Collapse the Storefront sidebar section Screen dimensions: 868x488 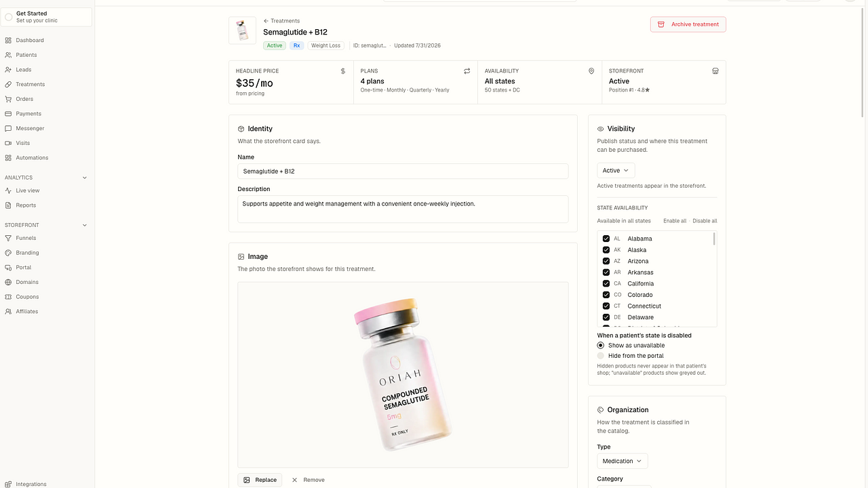85,225
